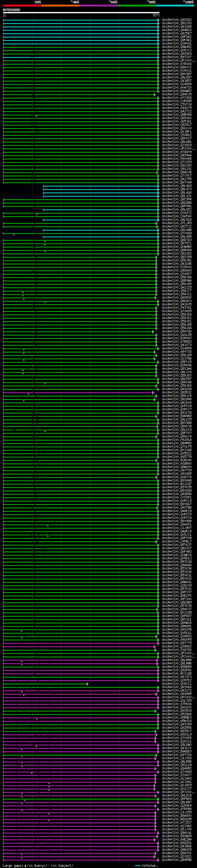Click the green ~80% identity legend segment
This screenshot has width=197, height=868.
pyautogui.click(x=136, y=6)
